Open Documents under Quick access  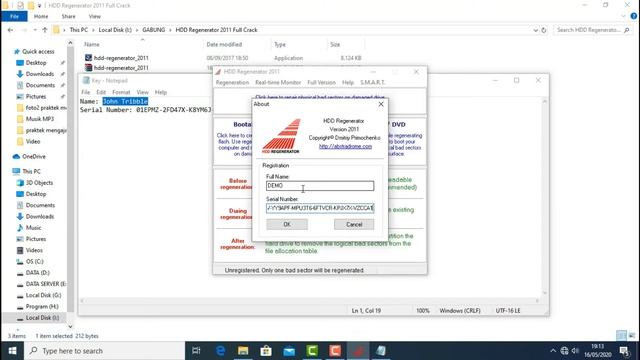point(40,85)
